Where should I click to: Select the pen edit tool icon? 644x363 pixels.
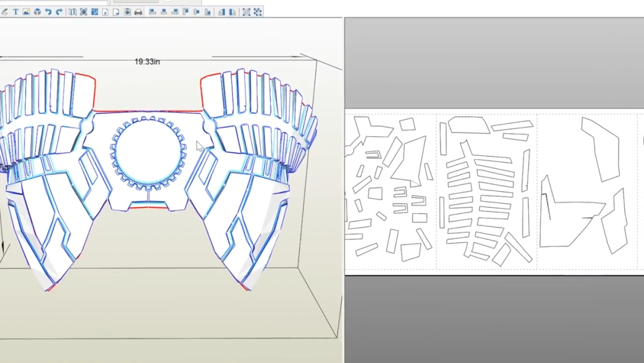click(5, 12)
